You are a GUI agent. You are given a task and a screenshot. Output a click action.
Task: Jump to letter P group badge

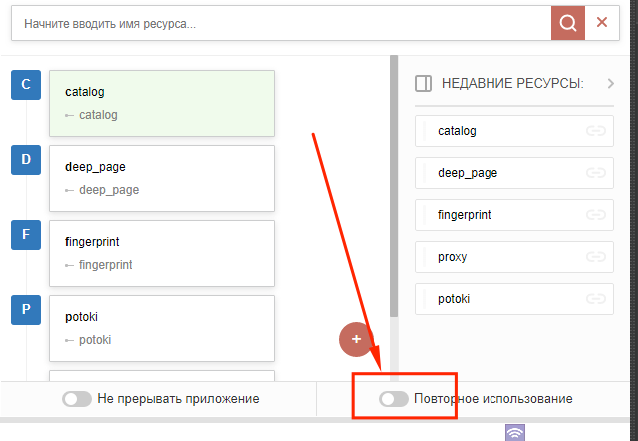26,309
